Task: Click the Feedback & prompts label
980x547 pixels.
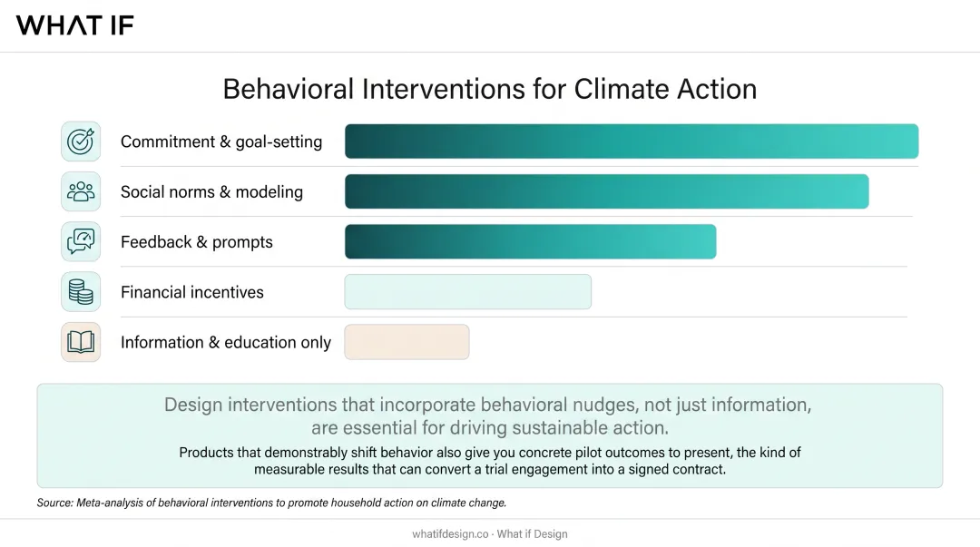Action: tap(197, 242)
